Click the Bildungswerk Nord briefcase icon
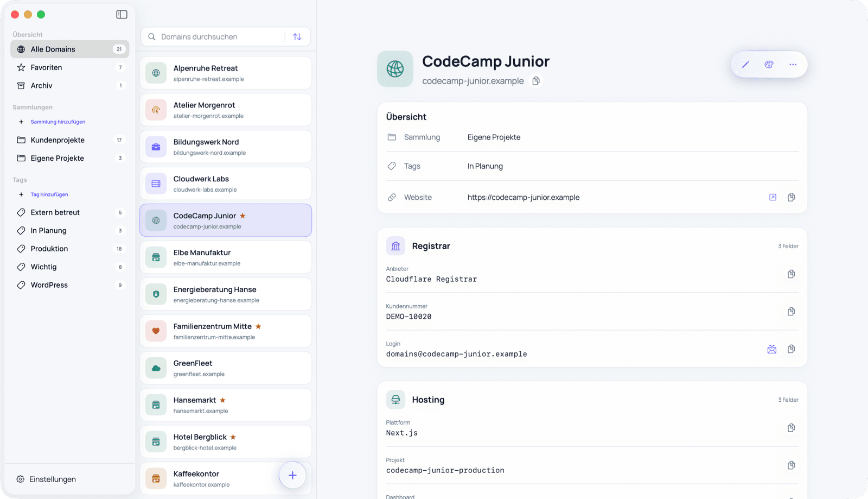Image resolution: width=868 pixels, height=499 pixels. coord(156,147)
